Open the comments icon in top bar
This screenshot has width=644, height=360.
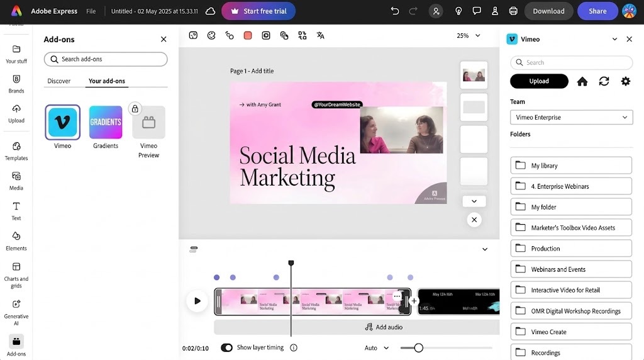pyautogui.click(x=477, y=11)
